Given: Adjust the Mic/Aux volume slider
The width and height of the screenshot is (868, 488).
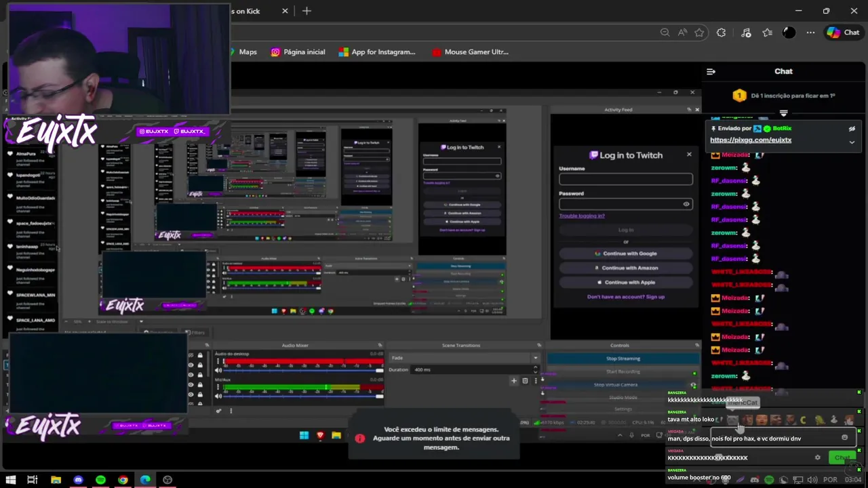Looking at the screenshot, I should [303, 396].
